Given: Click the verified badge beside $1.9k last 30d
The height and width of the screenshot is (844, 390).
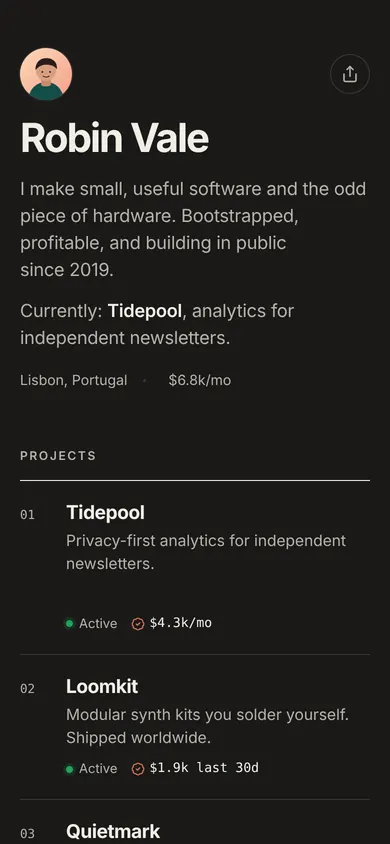Looking at the screenshot, I should pyautogui.click(x=138, y=769).
